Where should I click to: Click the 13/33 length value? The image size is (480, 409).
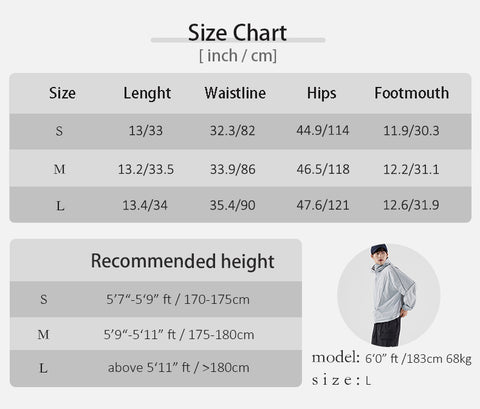click(x=146, y=131)
